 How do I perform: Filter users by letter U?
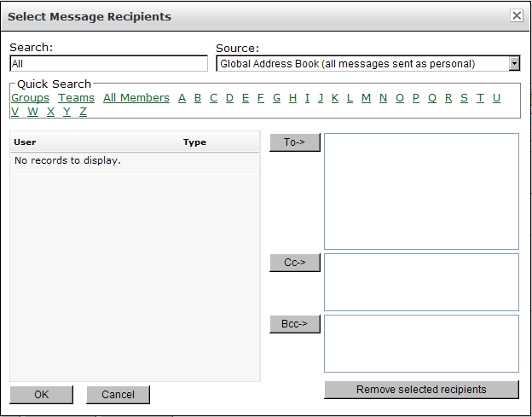tap(496, 98)
